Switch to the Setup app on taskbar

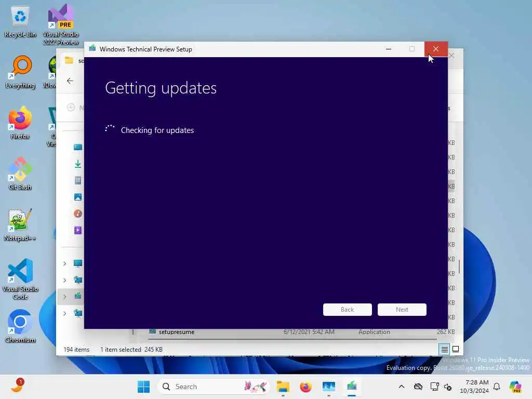pos(352,387)
